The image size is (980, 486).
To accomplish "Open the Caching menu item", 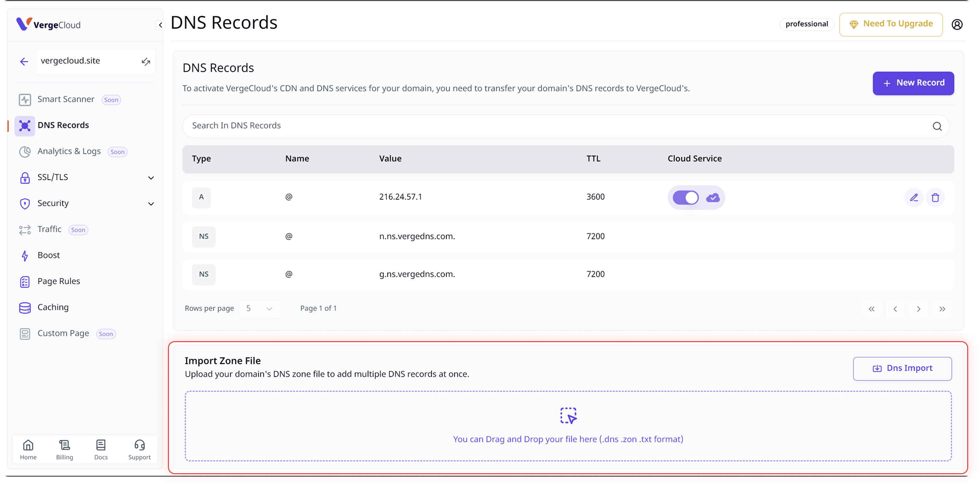I will (x=53, y=307).
